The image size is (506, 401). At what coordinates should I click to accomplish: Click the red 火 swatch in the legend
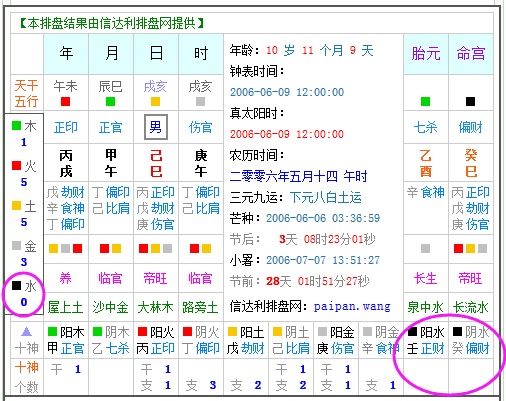[16, 165]
